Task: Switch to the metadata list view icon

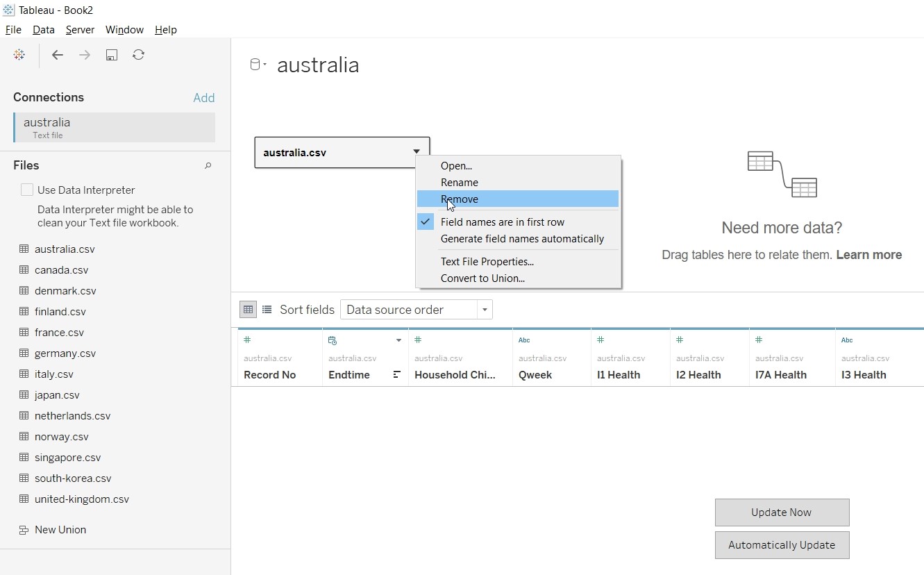Action: 267,310
